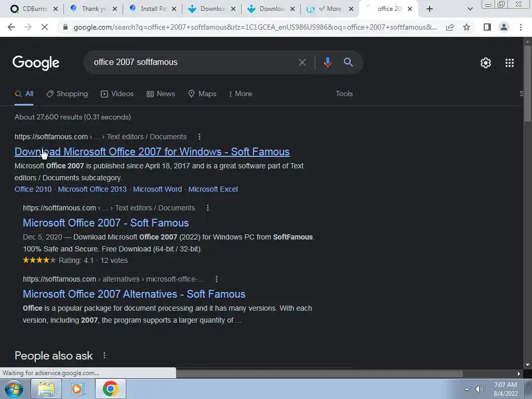Open the browser side panel icon
The image size is (532, 399).
[x=487, y=27]
